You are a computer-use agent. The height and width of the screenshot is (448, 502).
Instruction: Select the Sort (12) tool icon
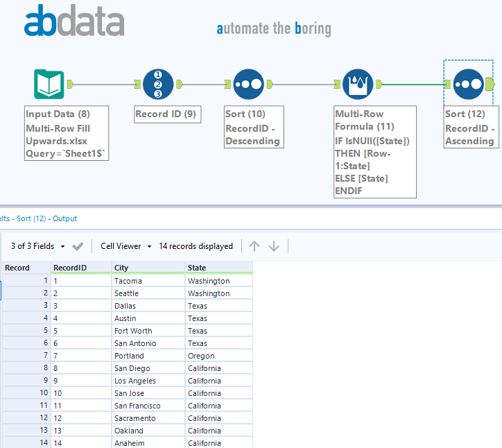pyautogui.click(x=469, y=84)
